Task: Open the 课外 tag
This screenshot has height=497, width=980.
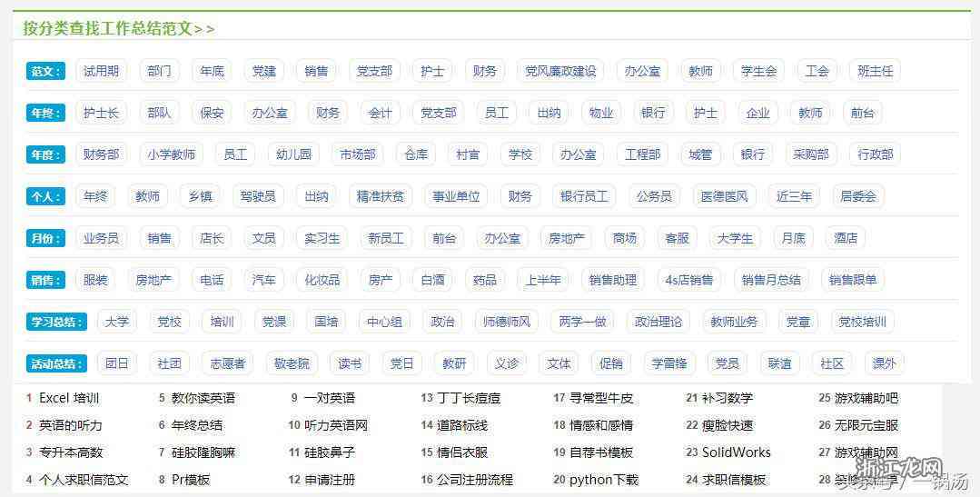Action: point(884,363)
